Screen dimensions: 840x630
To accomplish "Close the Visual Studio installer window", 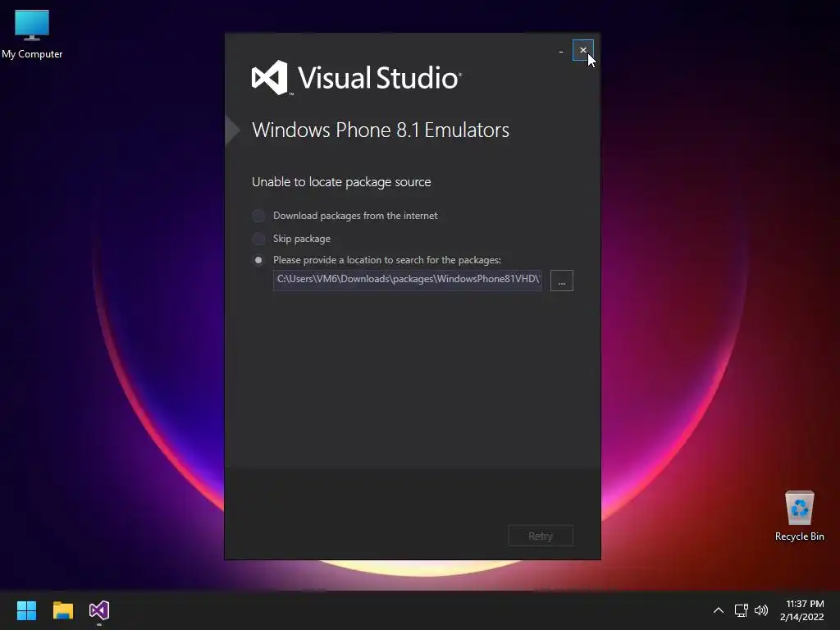I will (583, 50).
